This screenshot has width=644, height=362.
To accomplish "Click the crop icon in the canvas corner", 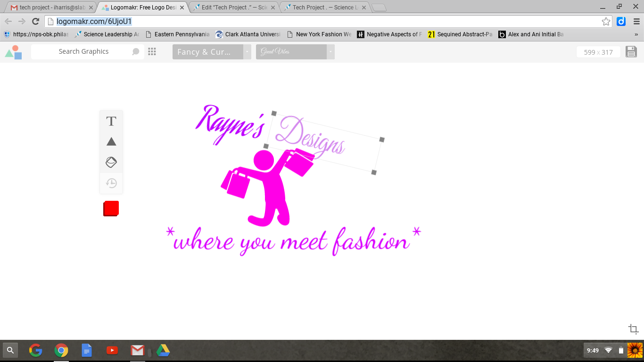I will 633,329.
